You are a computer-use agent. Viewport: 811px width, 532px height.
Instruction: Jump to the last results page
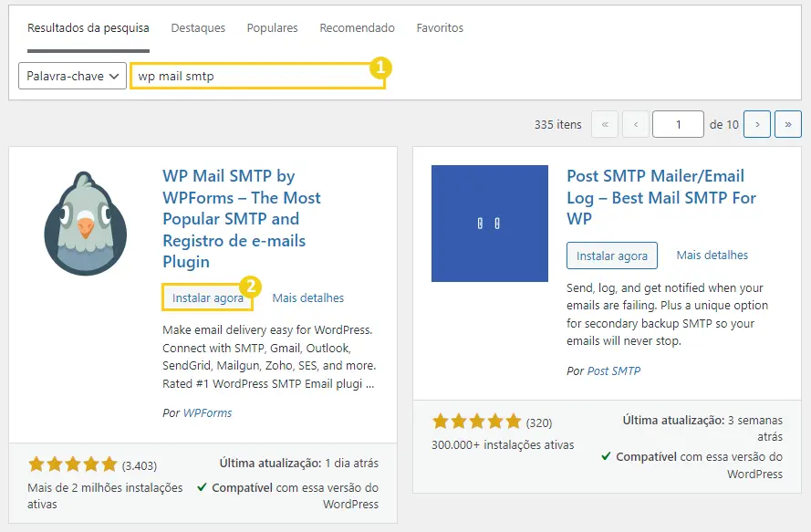[x=787, y=124]
